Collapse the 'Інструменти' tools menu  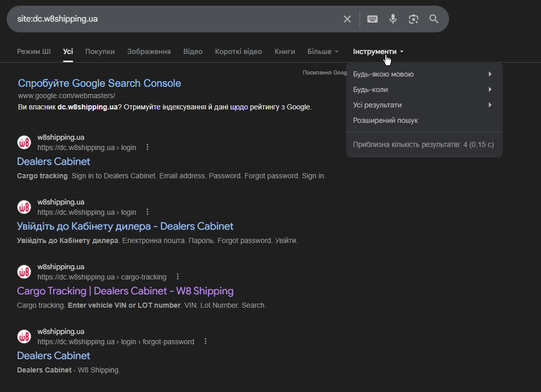coord(378,51)
